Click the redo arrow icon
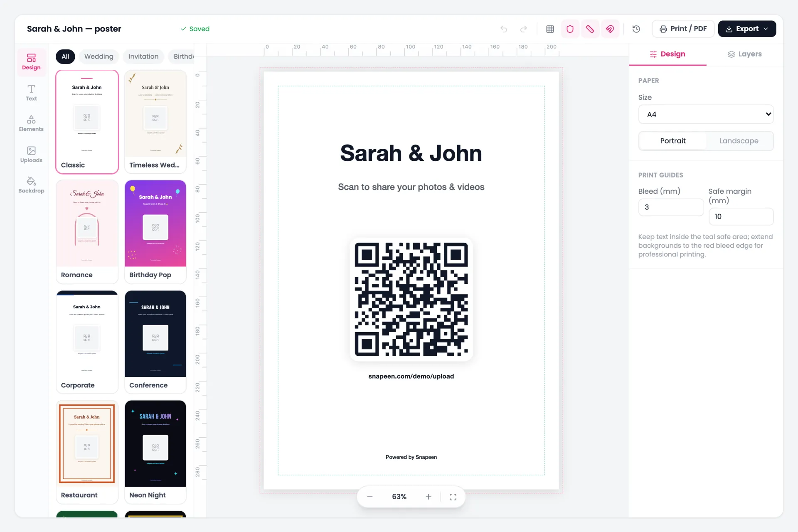The height and width of the screenshot is (532, 798). coord(524,29)
